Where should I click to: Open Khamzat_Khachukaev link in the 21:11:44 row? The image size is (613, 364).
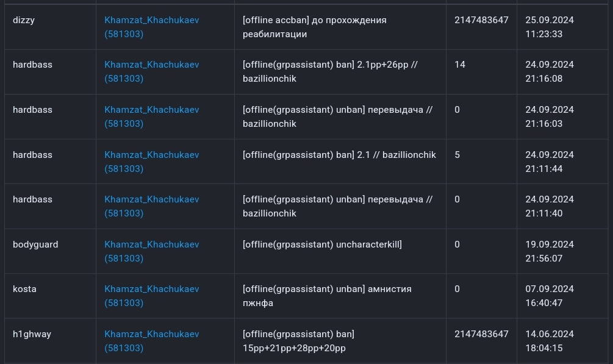click(x=151, y=155)
